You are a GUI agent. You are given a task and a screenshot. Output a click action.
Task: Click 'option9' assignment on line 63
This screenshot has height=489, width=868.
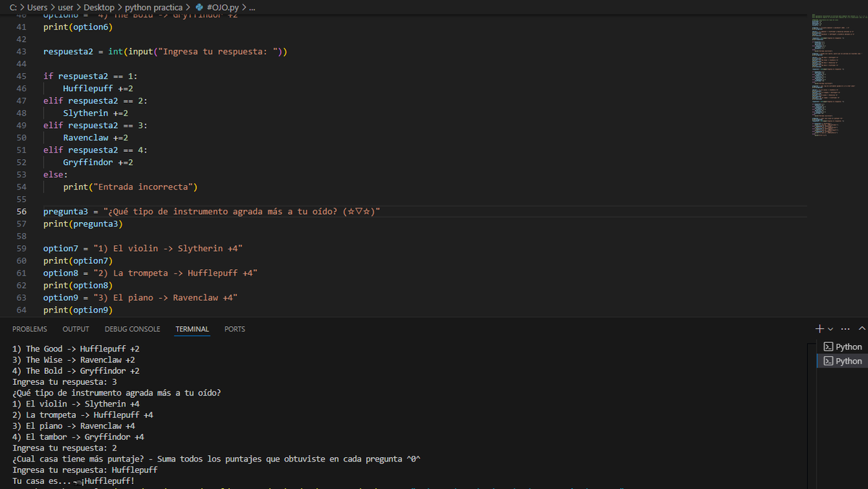(140, 297)
